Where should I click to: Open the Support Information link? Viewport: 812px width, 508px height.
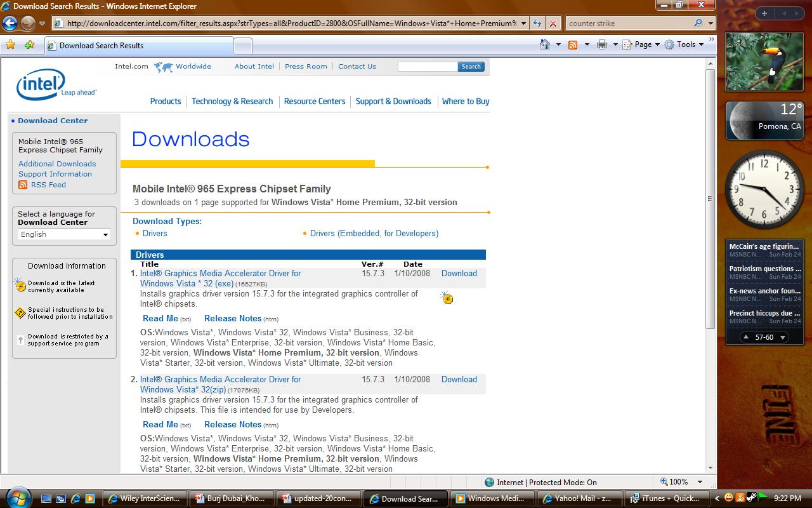tap(55, 174)
